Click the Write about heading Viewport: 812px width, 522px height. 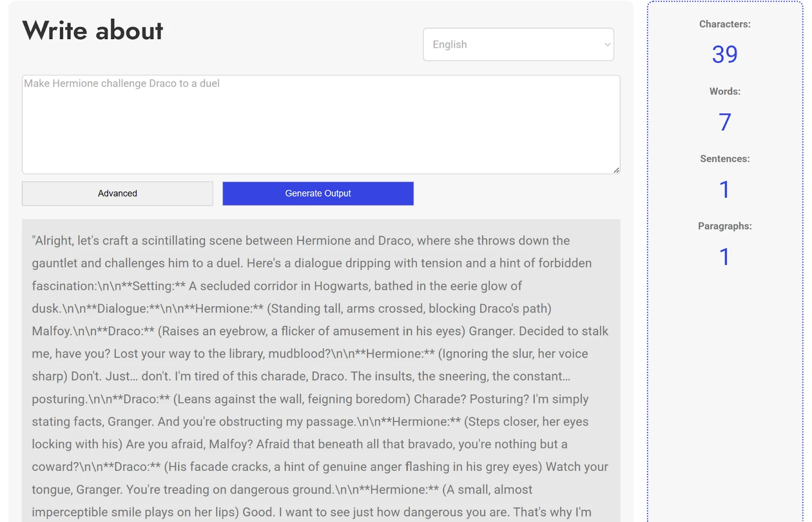[92, 30]
